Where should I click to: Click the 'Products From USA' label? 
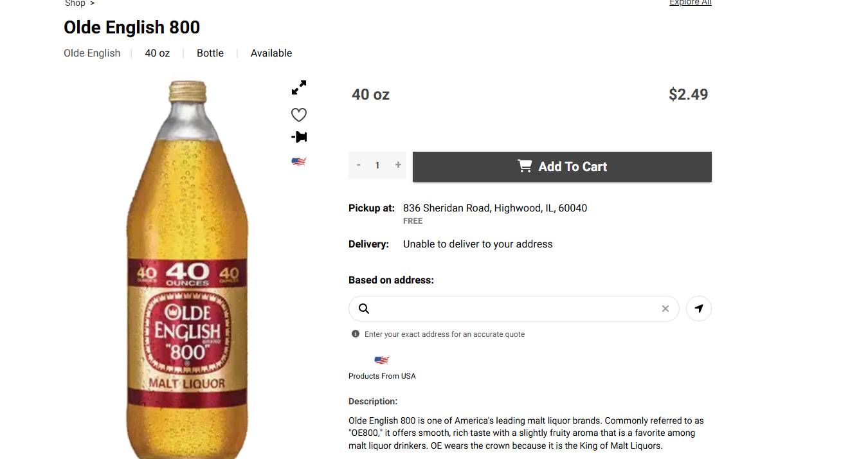382,376
